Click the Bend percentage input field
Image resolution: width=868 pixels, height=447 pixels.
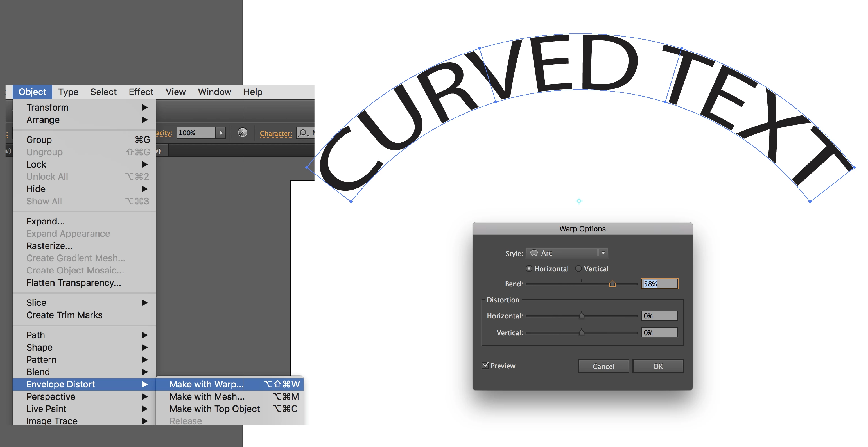(659, 284)
